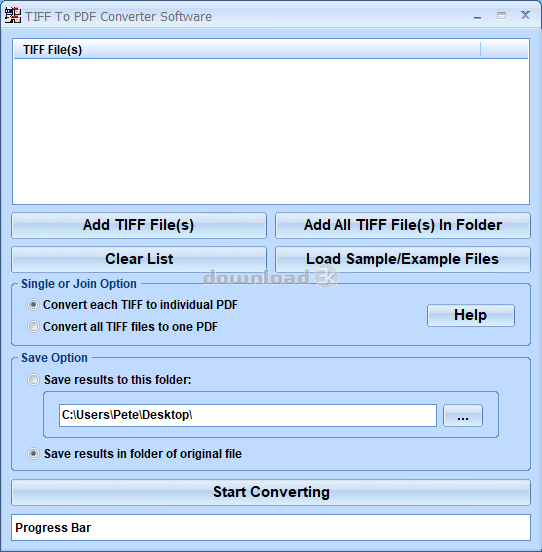Load Sample/Example Files
This screenshot has height=552, width=542.
coord(403,259)
